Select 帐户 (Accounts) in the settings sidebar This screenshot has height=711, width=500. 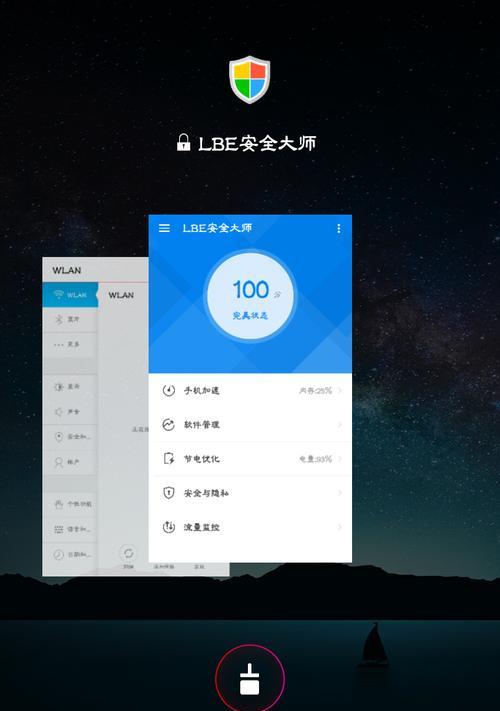click(x=70, y=462)
